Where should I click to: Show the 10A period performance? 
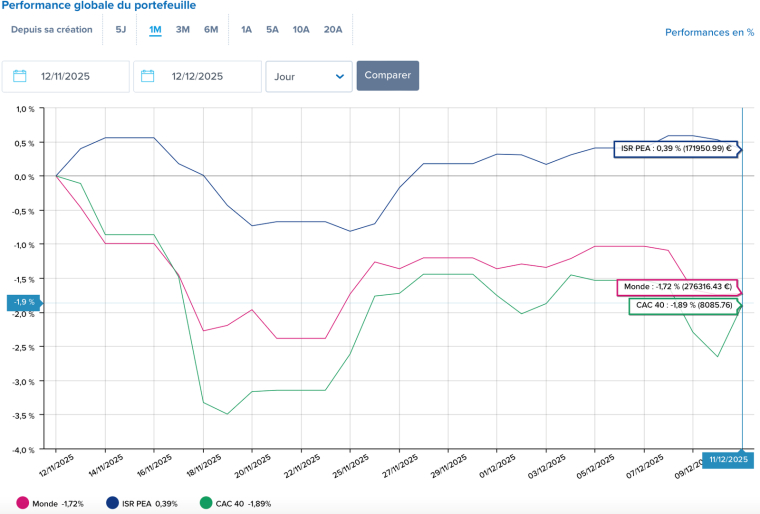(x=301, y=29)
